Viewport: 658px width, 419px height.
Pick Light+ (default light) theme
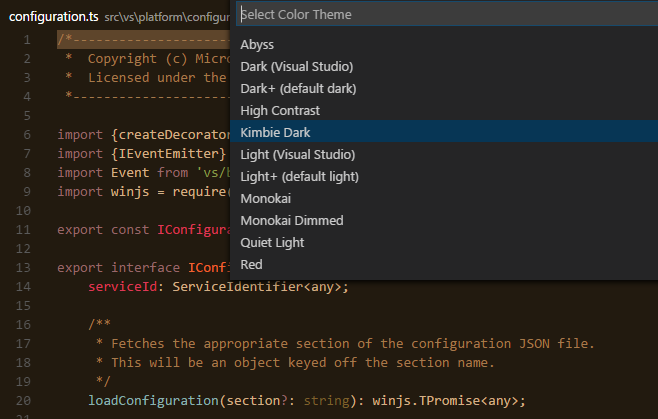[x=299, y=176]
